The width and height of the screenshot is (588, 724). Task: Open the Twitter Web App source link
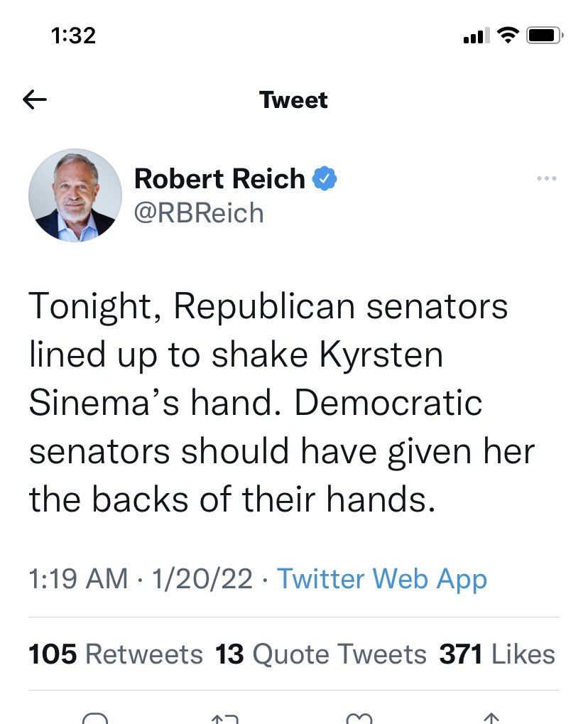382,579
